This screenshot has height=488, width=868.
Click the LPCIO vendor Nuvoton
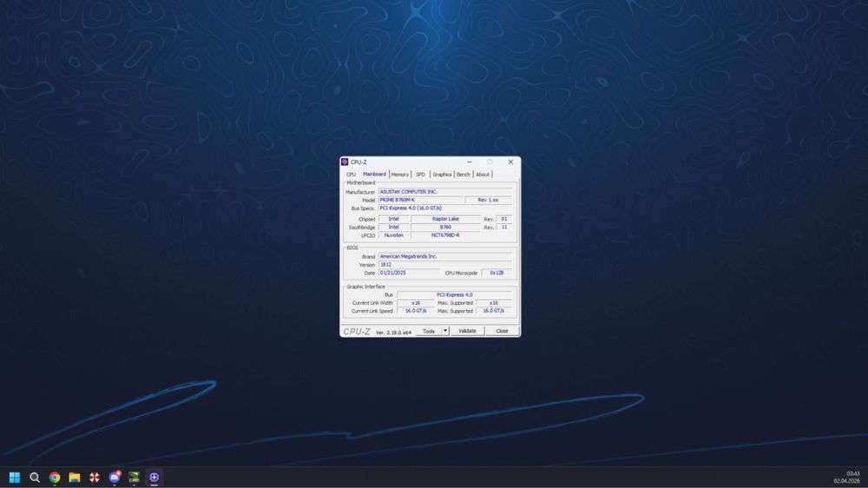[393, 235]
